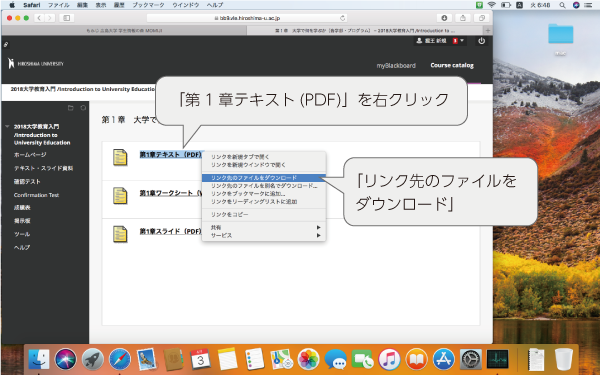The height and width of the screenshot is (375, 600).
Task: Expand the 共有 submenu arrow
Action: click(318, 227)
